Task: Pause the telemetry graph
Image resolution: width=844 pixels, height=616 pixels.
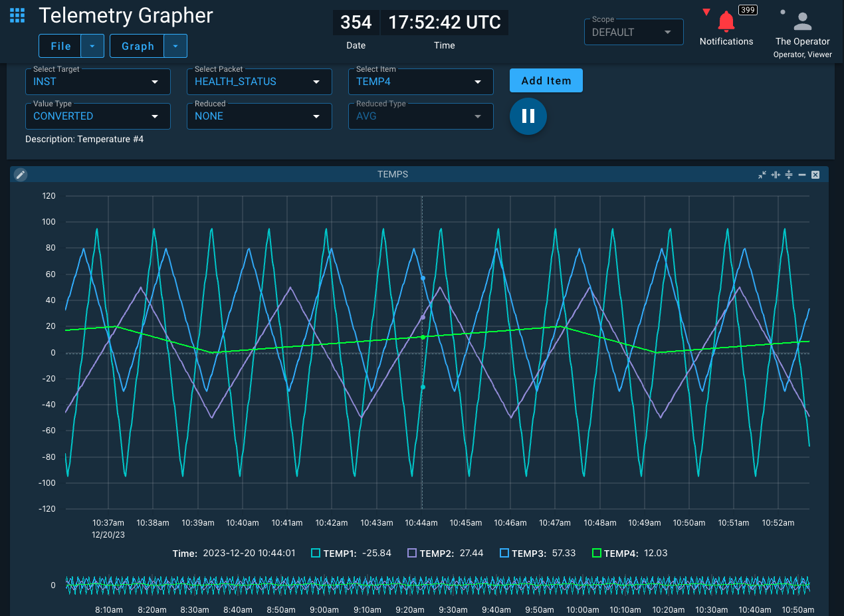Action: [528, 116]
